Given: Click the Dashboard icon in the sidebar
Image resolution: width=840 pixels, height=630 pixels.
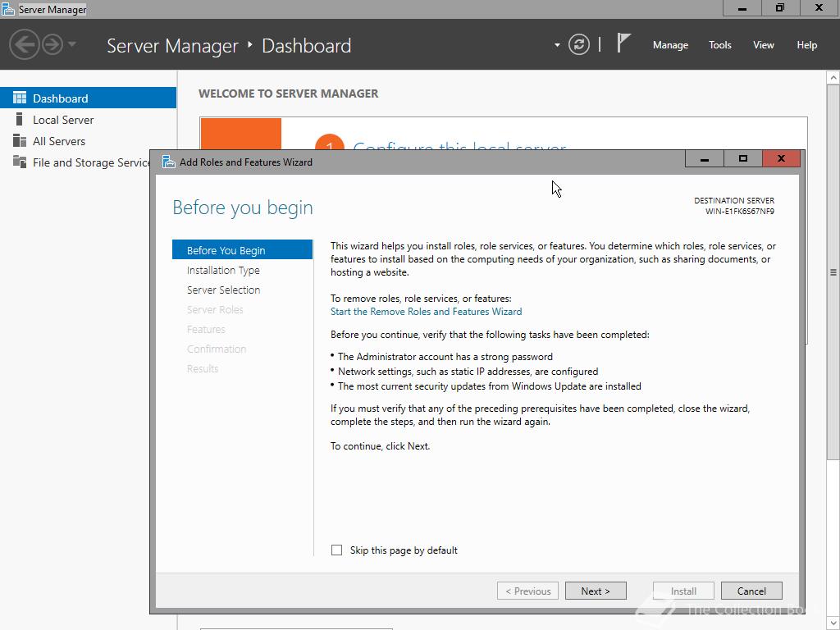Looking at the screenshot, I should coord(20,98).
